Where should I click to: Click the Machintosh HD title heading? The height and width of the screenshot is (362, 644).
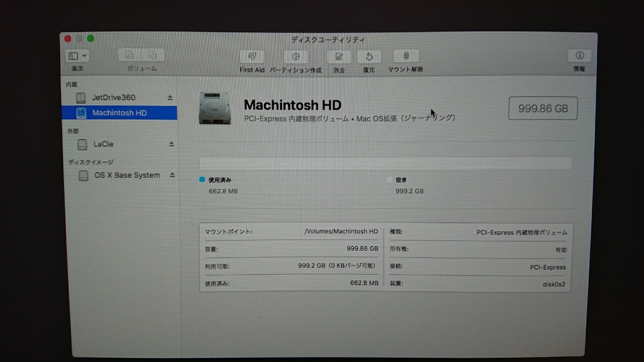(293, 105)
